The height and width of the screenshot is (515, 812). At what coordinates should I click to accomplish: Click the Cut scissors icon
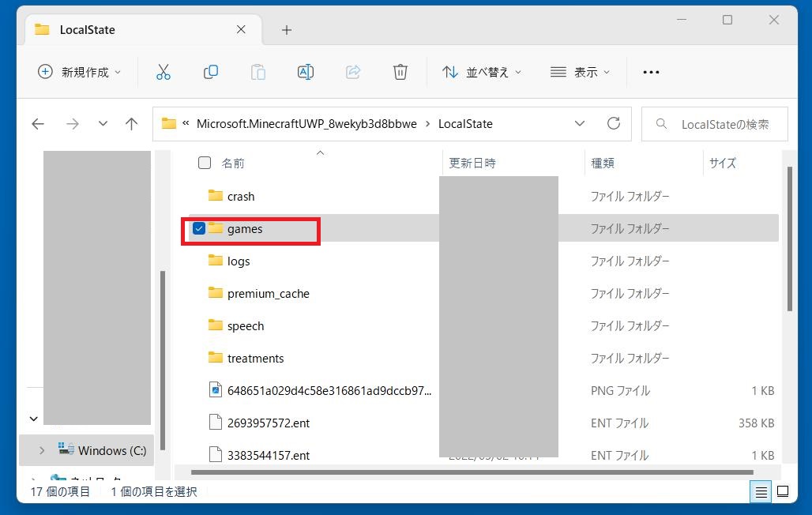pos(164,72)
